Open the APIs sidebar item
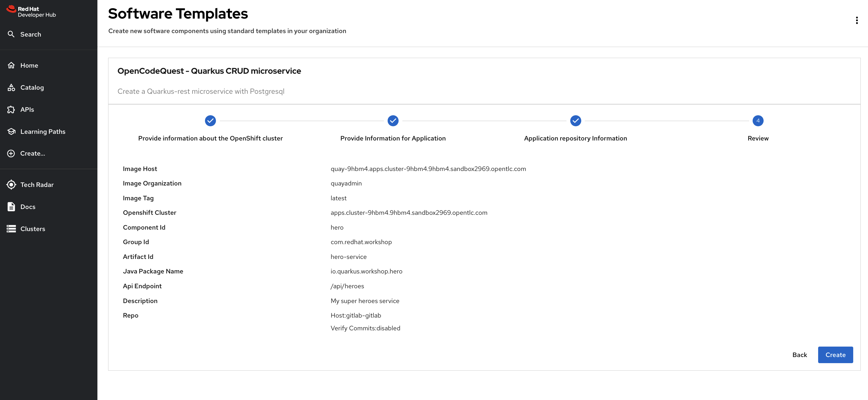Viewport: 868px width, 400px height. [48, 109]
